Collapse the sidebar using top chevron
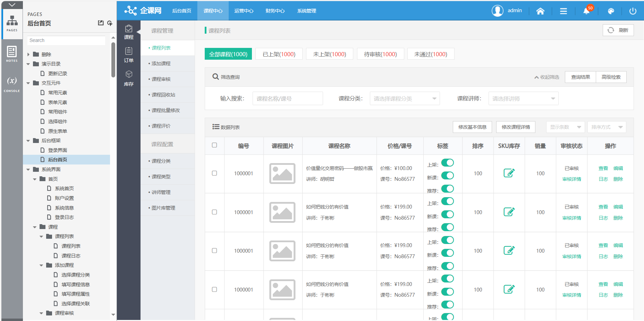644x321 pixels. (12, 5)
